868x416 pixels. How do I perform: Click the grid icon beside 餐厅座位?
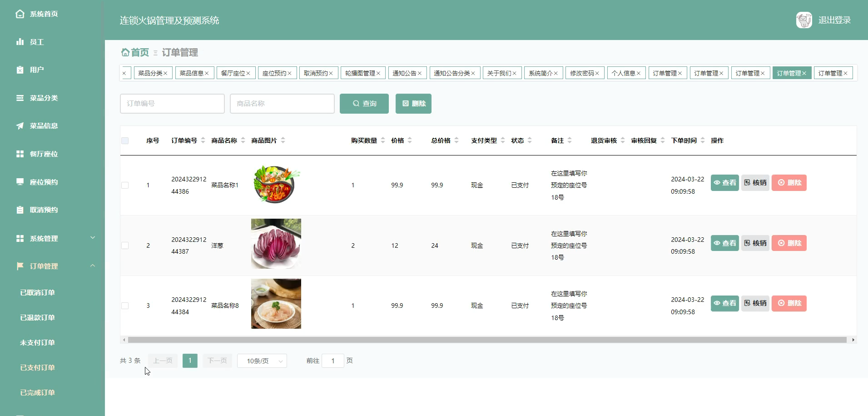(x=20, y=154)
